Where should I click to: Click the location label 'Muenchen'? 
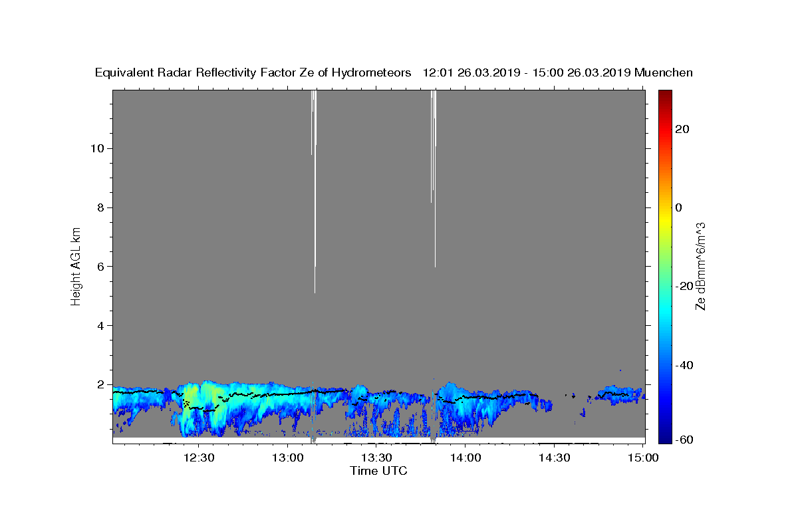[x=664, y=72]
